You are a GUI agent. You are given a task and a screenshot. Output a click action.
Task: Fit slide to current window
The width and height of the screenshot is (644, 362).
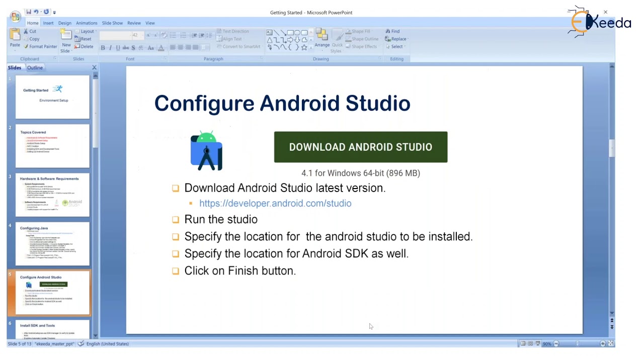coord(611,344)
